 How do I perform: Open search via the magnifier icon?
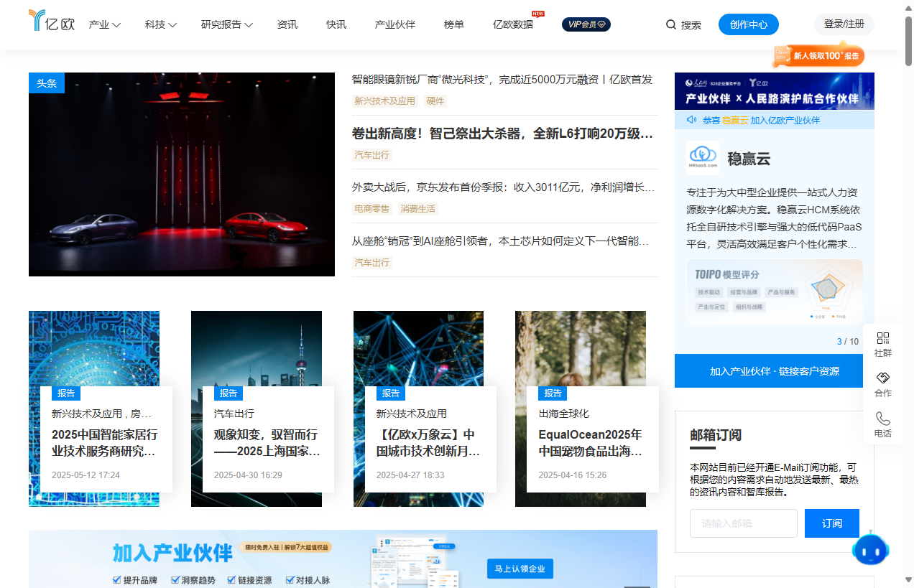click(x=670, y=24)
